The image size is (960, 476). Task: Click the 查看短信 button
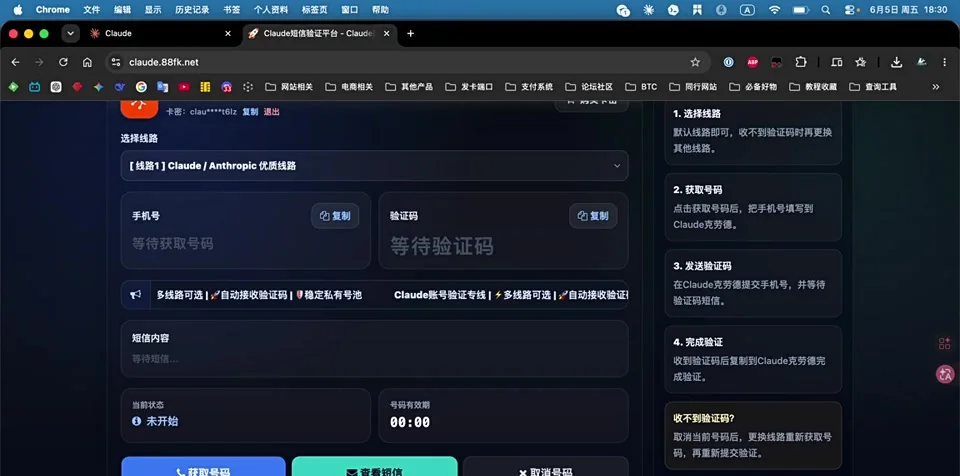click(x=375, y=467)
